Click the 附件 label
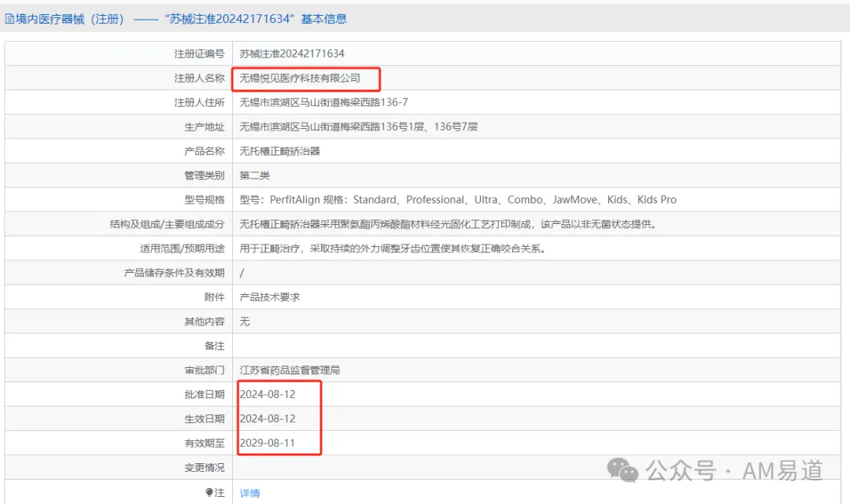The height and width of the screenshot is (504, 850). pos(214,297)
